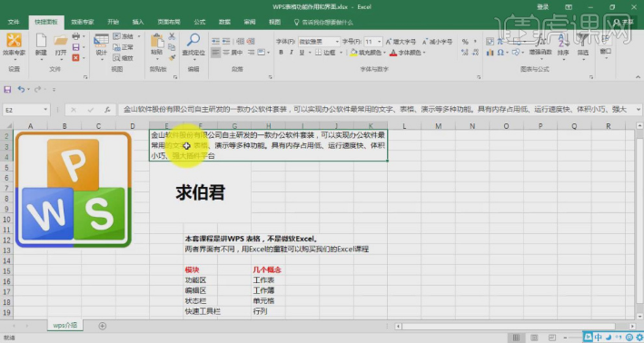Select cell containing 求伯君
This screenshot has width=644, height=343.
coord(201,193)
